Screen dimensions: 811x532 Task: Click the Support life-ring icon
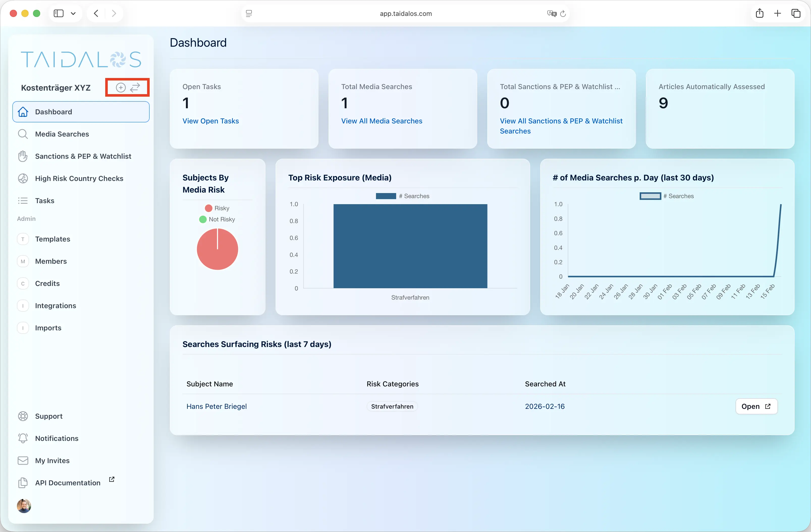(23, 416)
